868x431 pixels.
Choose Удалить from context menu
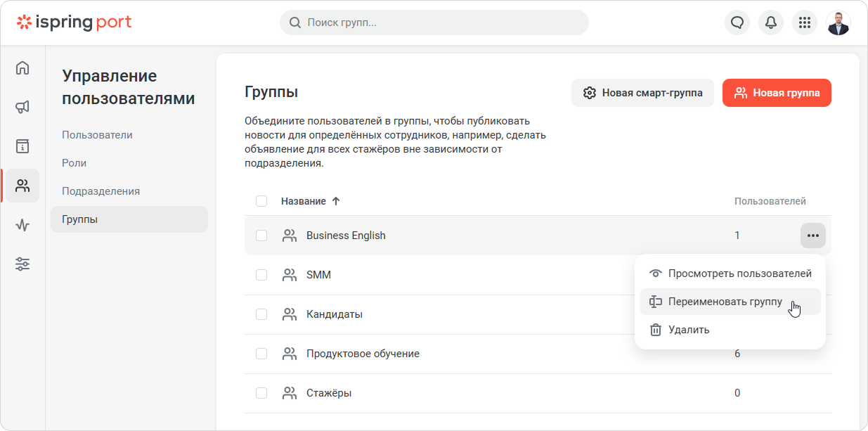point(730,330)
